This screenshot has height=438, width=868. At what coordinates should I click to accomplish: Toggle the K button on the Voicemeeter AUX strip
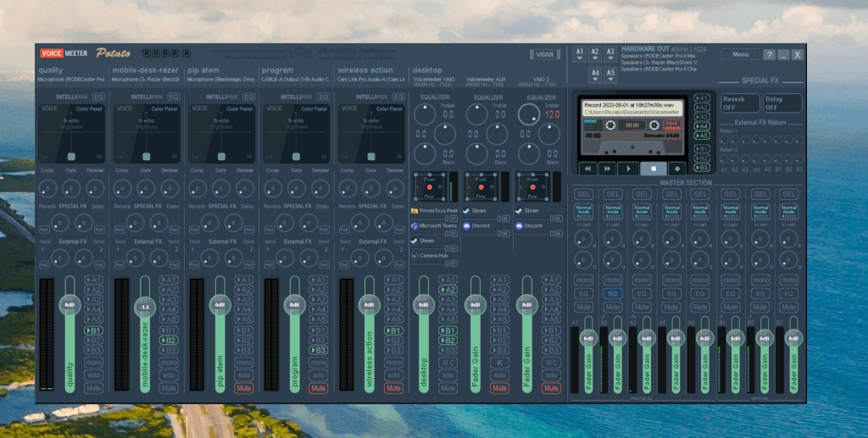[499, 363]
